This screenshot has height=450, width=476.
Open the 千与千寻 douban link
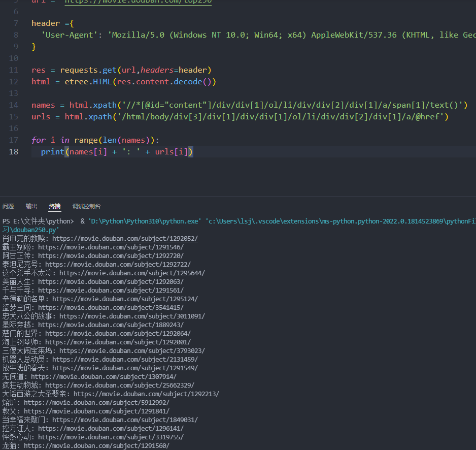pos(111,290)
